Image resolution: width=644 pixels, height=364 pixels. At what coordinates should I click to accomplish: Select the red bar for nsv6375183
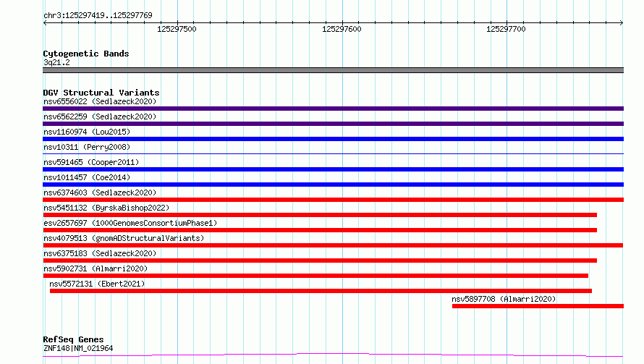(320, 261)
